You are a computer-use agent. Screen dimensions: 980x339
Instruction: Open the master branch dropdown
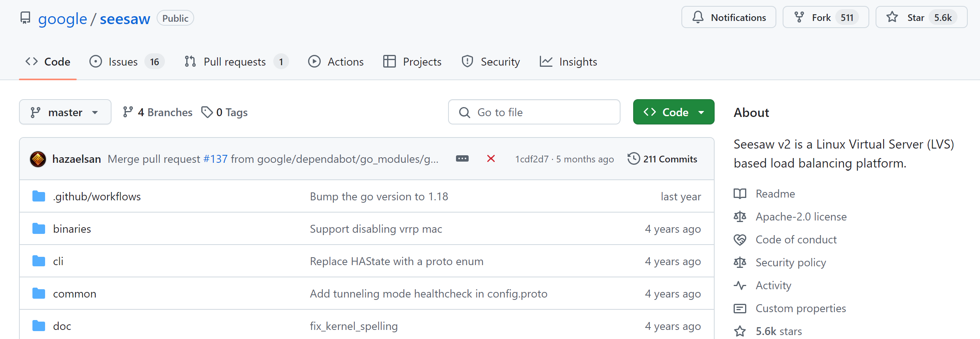pos(65,112)
